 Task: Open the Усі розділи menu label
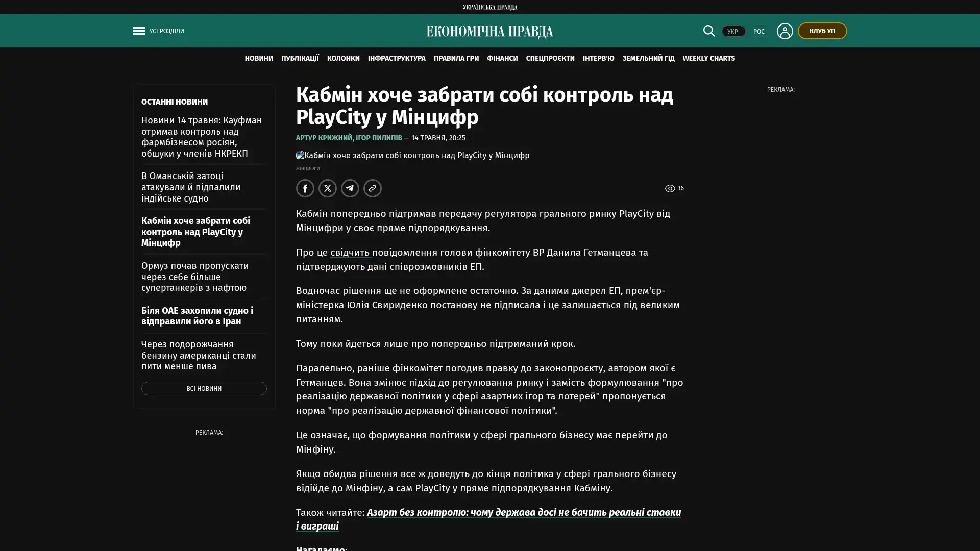[167, 31]
